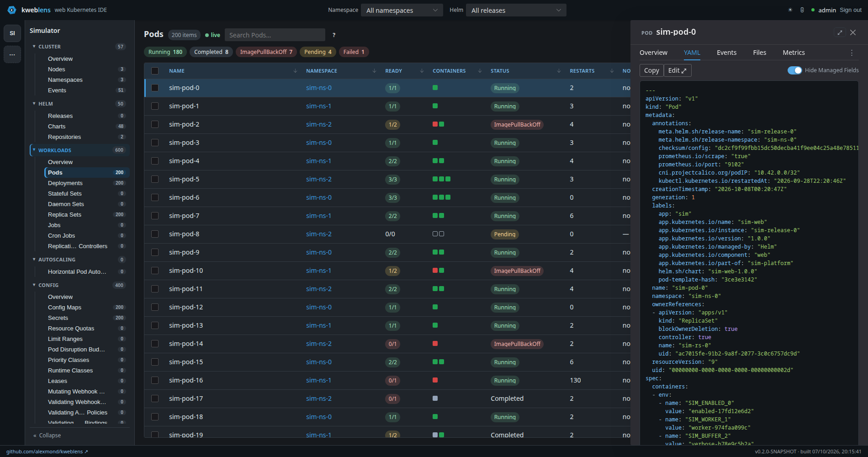
Task: Filter by Failed 1 chip
Action: tap(354, 52)
